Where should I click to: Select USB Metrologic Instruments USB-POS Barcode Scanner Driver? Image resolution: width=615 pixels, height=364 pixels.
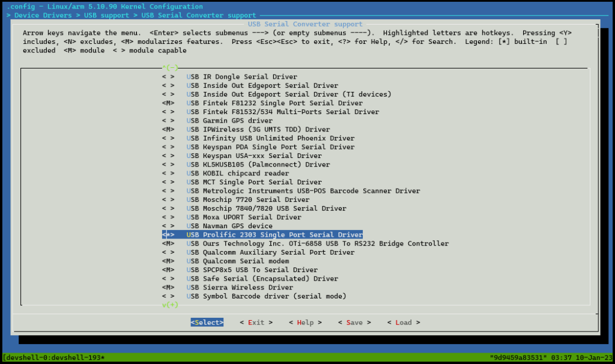pyautogui.click(x=291, y=190)
